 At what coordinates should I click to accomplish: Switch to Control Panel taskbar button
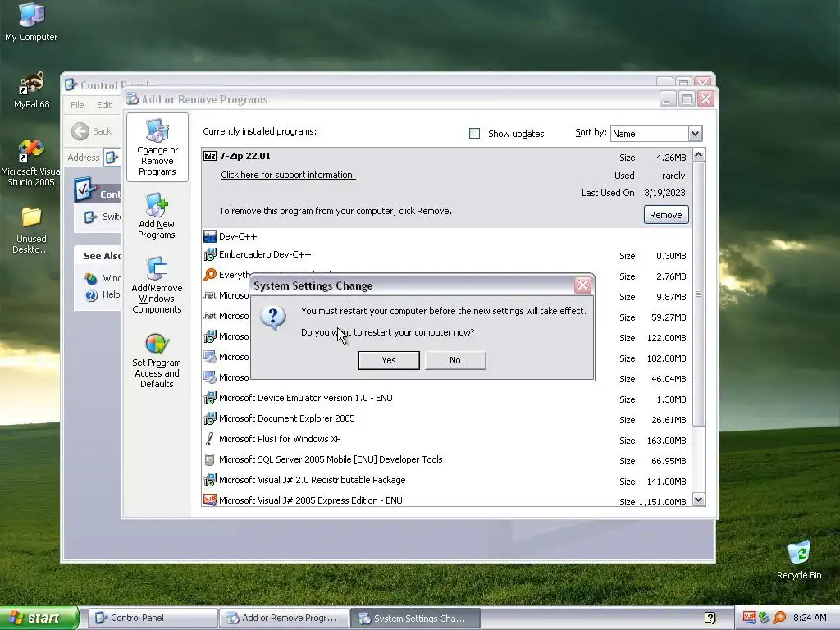153,618
